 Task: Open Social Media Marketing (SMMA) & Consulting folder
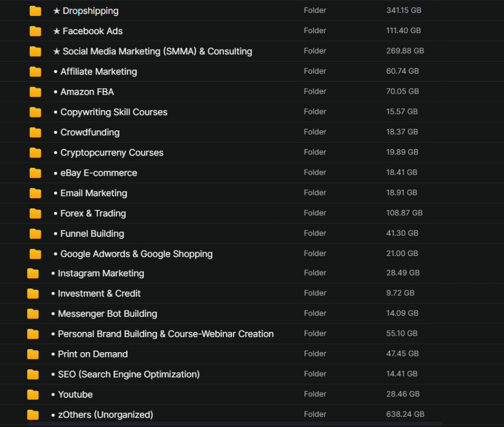(157, 51)
